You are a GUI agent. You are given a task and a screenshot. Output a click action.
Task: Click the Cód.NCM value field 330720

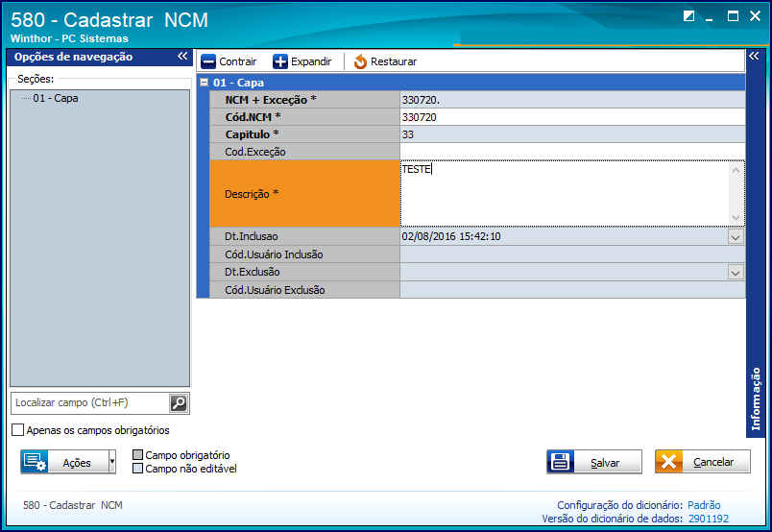coord(572,117)
